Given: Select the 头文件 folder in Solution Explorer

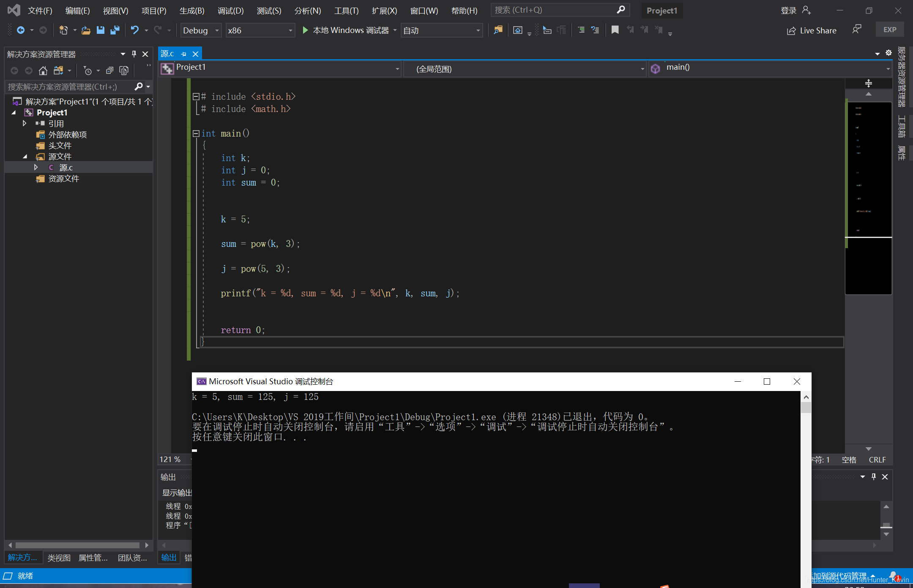Looking at the screenshot, I should (x=60, y=145).
